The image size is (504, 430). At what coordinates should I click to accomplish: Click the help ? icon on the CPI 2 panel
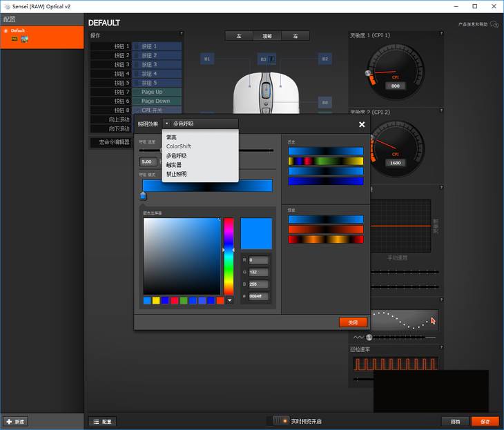point(441,110)
